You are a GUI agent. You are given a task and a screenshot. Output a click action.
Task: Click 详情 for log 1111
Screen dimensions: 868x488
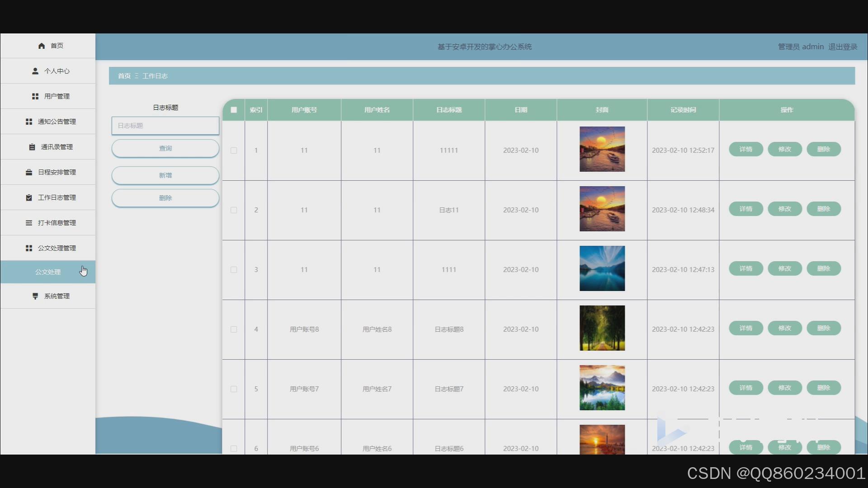[746, 268]
